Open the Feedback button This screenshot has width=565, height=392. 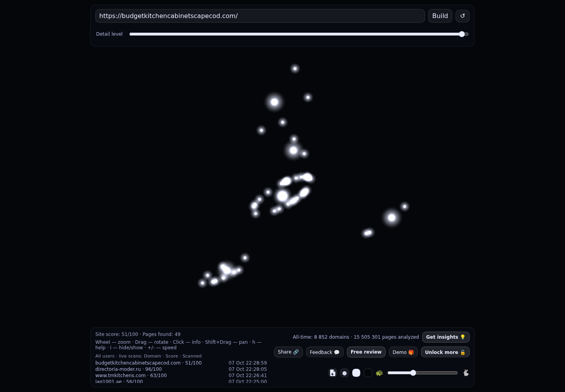click(x=325, y=352)
